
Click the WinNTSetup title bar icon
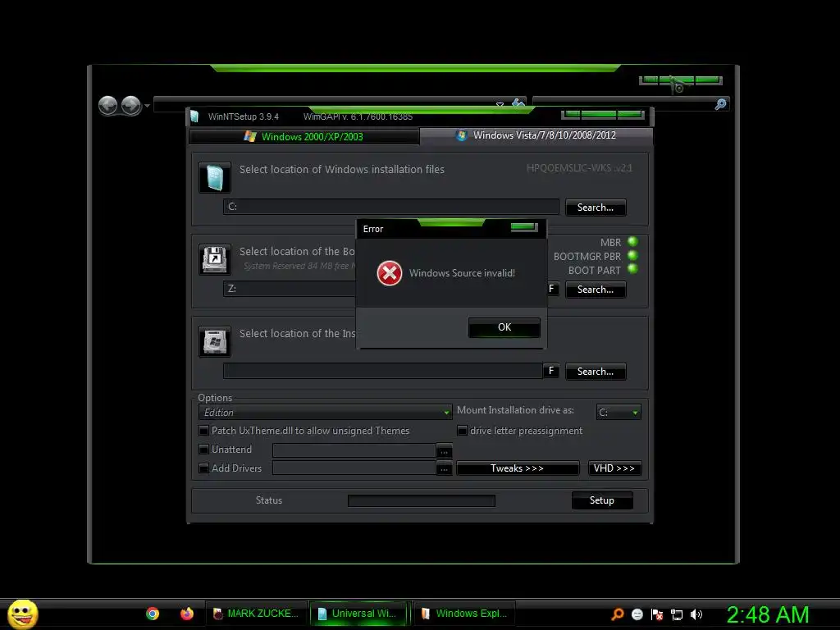(194, 116)
